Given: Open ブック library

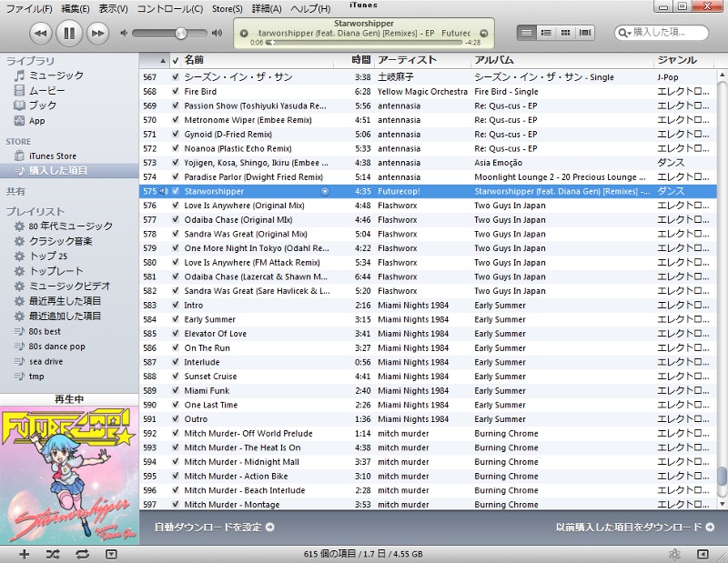Looking at the screenshot, I should [x=35, y=106].
